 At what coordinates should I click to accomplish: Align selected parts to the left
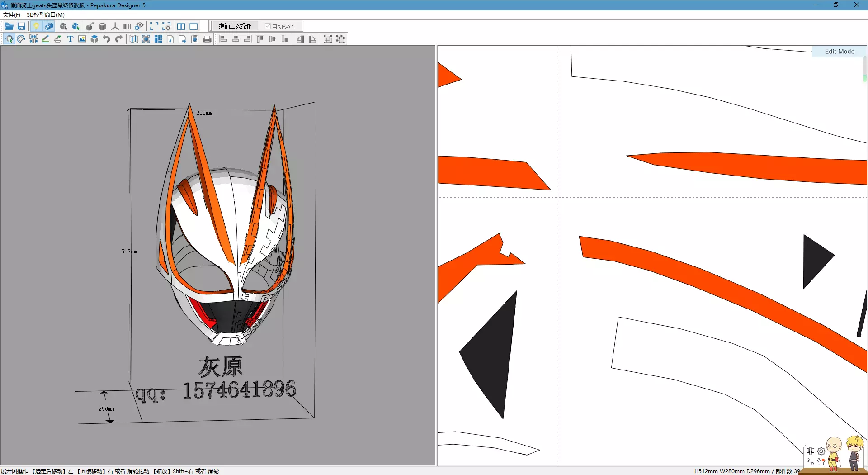pyautogui.click(x=223, y=39)
